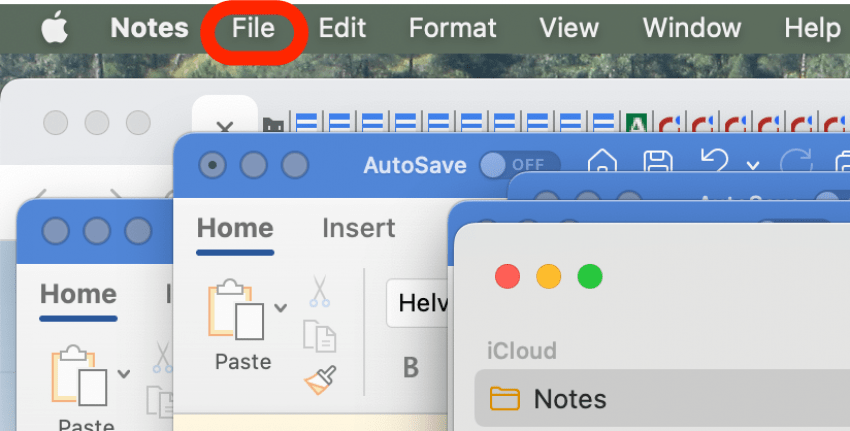Viewport: 850px width, 431px height.
Task: Open the File menu in the menu bar
Action: pos(253,28)
